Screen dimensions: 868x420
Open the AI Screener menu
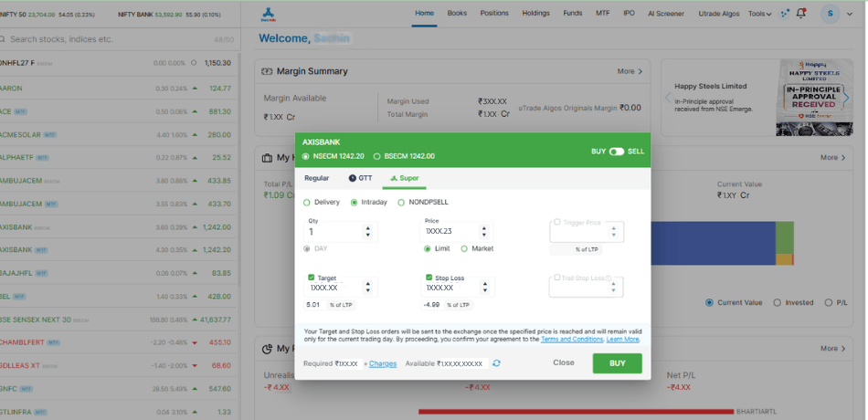666,14
